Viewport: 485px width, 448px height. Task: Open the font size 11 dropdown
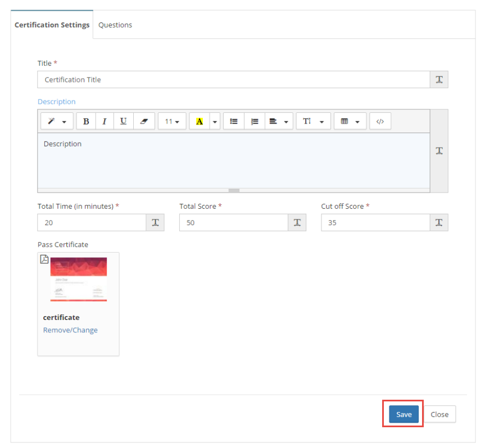pyautogui.click(x=172, y=121)
